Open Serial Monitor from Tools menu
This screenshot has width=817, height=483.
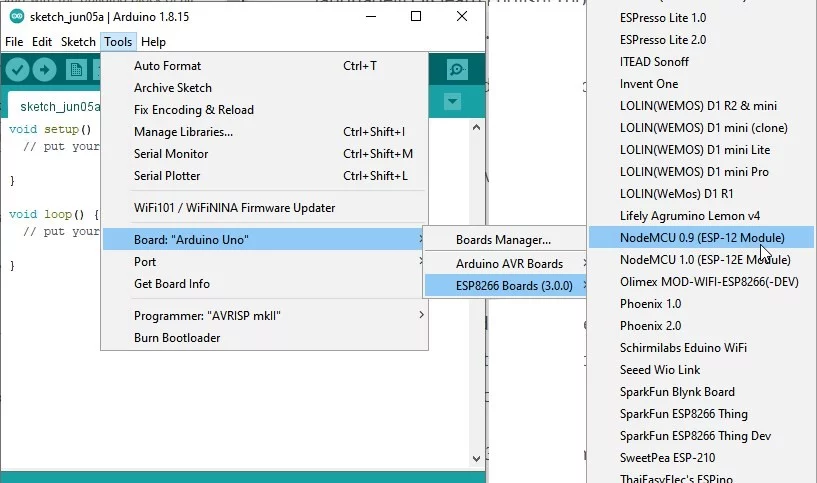point(265,154)
